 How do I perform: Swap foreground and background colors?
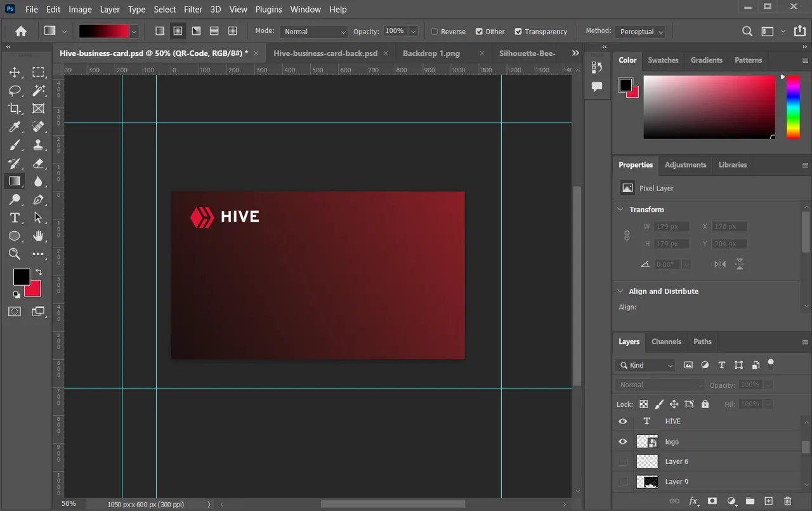pyautogui.click(x=39, y=272)
